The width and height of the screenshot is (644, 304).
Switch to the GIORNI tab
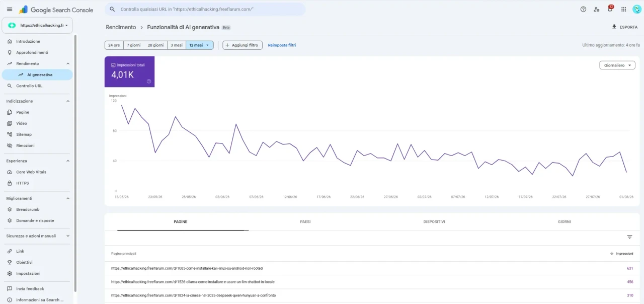click(x=565, y=221)
